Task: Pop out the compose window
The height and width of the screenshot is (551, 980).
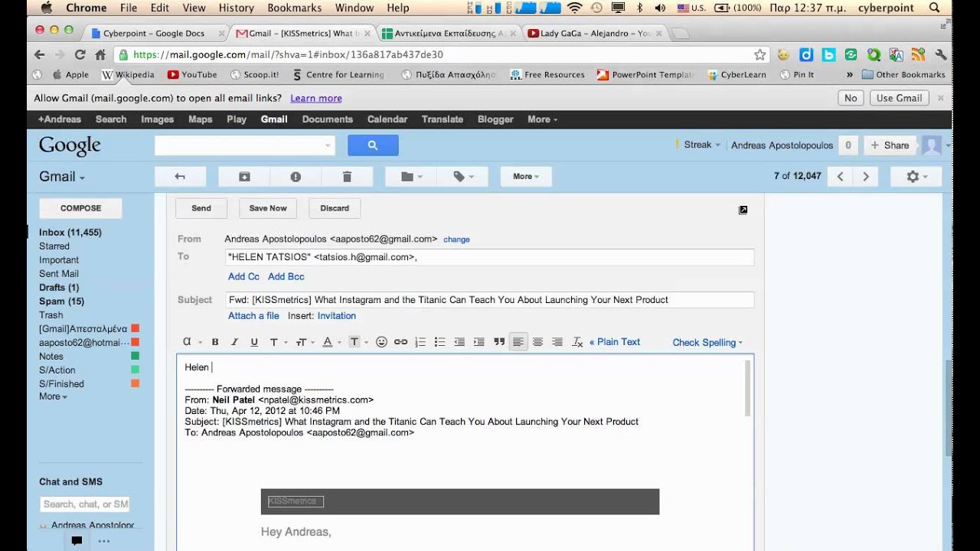Action: tap(743, 210)
